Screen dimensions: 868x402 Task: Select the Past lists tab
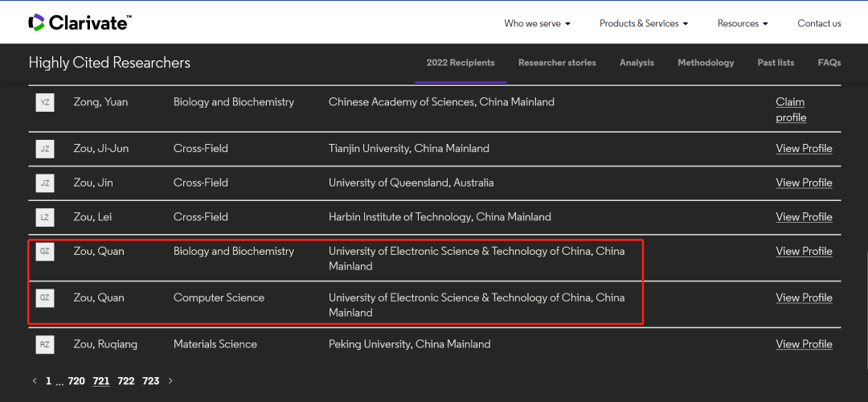(x=776, y=63)
